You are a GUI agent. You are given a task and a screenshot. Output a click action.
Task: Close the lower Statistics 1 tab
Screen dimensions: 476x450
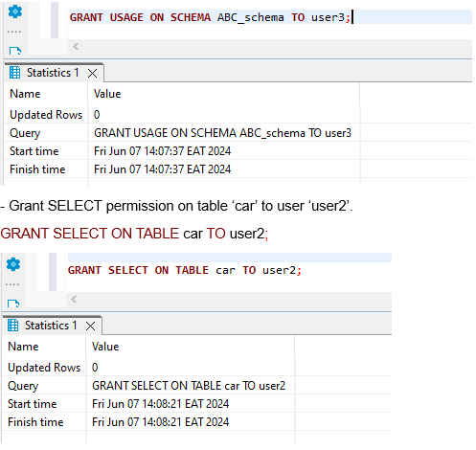(91, 326)
